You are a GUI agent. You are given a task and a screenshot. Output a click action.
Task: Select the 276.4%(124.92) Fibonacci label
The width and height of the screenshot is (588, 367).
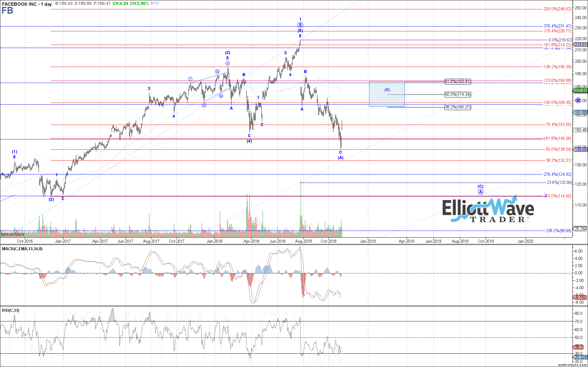tap(557, 174)
